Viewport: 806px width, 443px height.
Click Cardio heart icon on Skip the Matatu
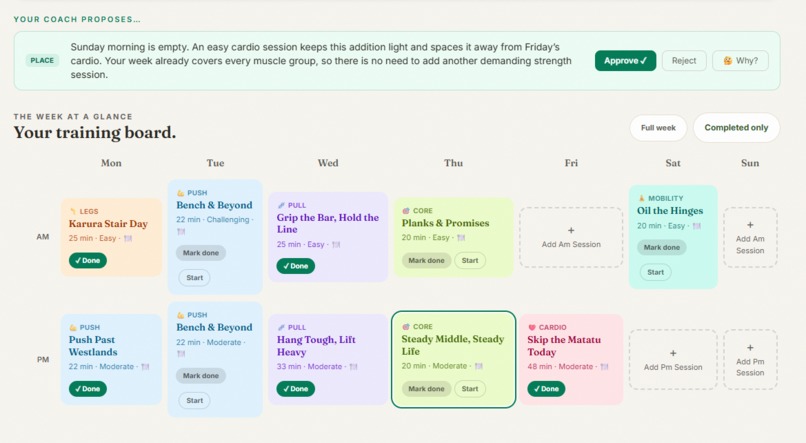click(x=532, y=327)
